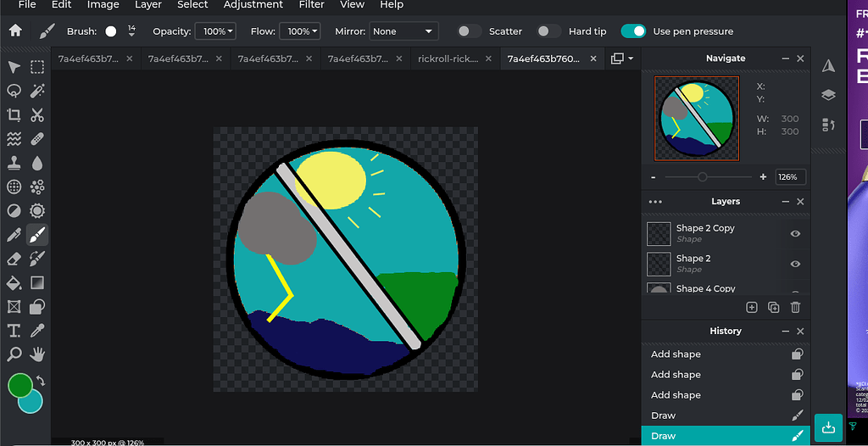
Task: Select the Lasso tool
Action: (x=14, y=91)
